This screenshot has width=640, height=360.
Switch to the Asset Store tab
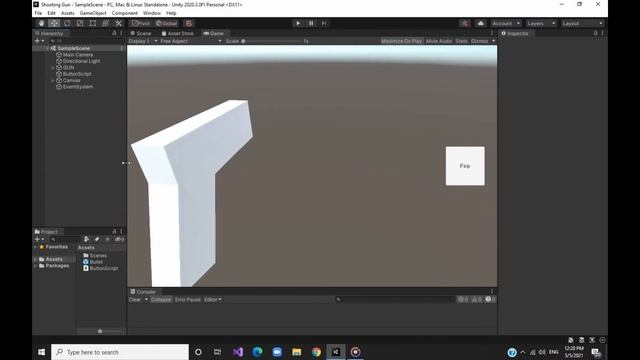pos(178,33)
